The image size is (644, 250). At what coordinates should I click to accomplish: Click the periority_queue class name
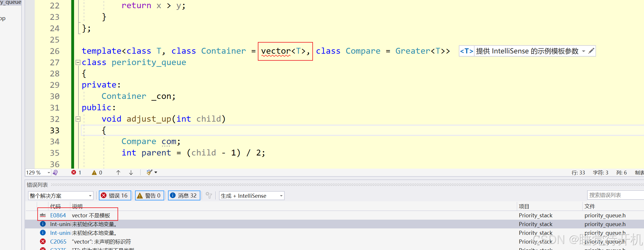coord(149,62)
